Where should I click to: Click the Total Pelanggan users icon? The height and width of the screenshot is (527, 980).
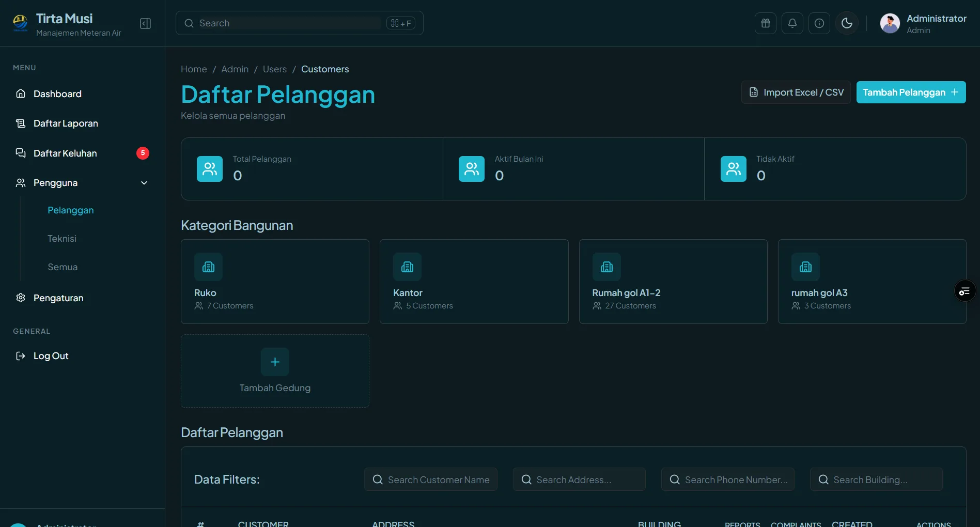pyautogui.click(x=210, y=169)
